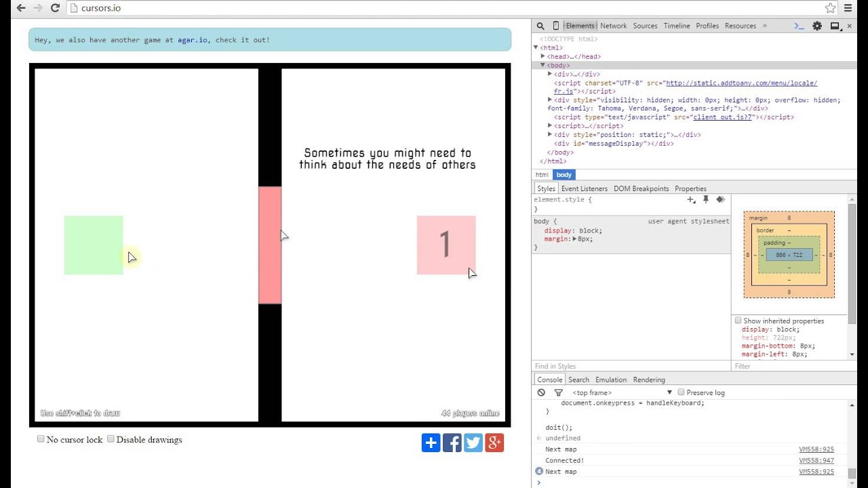Select the div id messageDisplay node
The image size is (868, 488).
[x=614, y=143]
